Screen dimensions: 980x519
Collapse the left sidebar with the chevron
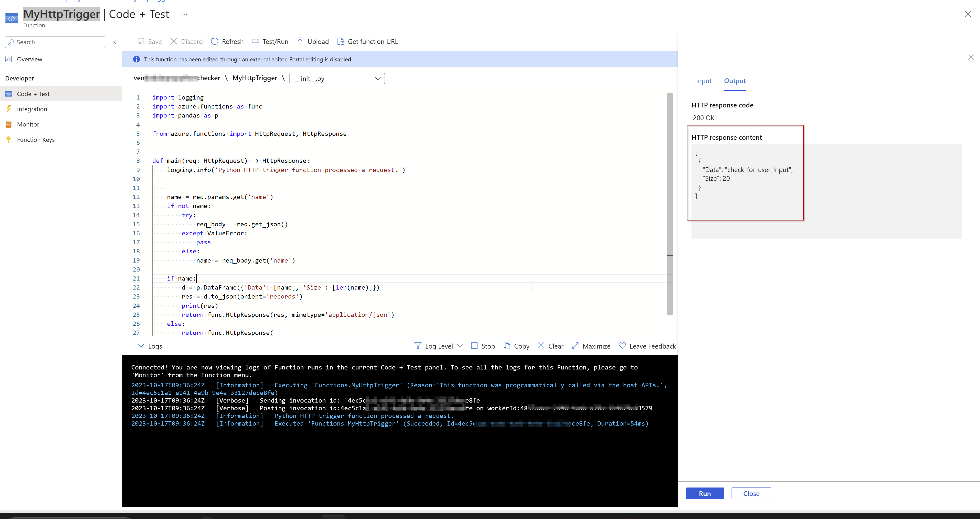coord(114,42)
